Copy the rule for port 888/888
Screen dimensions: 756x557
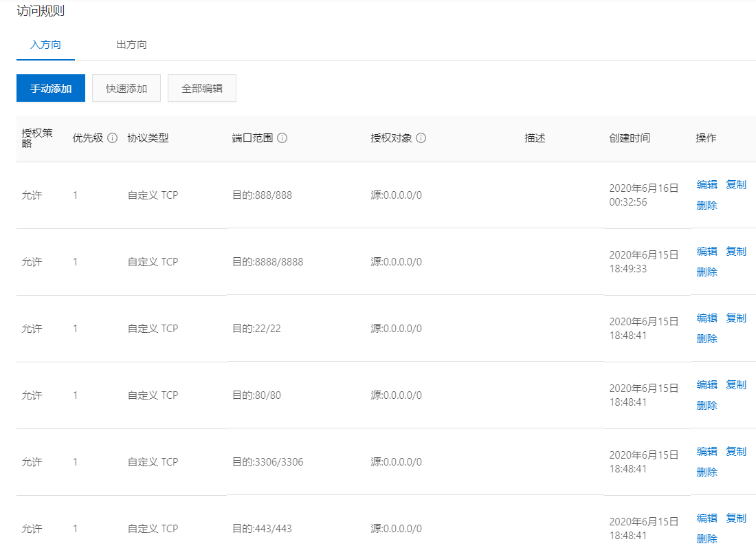point(736,185)
